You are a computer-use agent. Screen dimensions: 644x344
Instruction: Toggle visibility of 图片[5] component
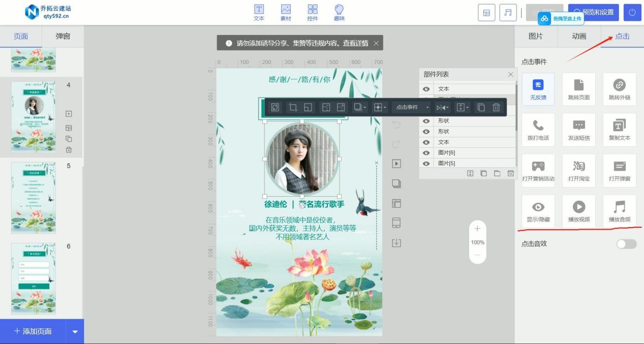click(426, 164)
